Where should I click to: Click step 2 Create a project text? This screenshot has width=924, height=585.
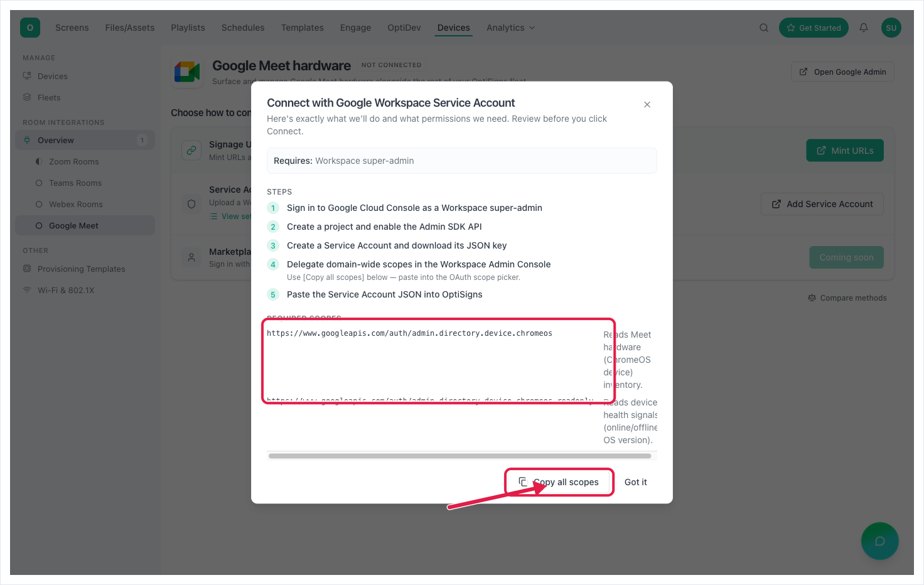click(x=384, y=227)
